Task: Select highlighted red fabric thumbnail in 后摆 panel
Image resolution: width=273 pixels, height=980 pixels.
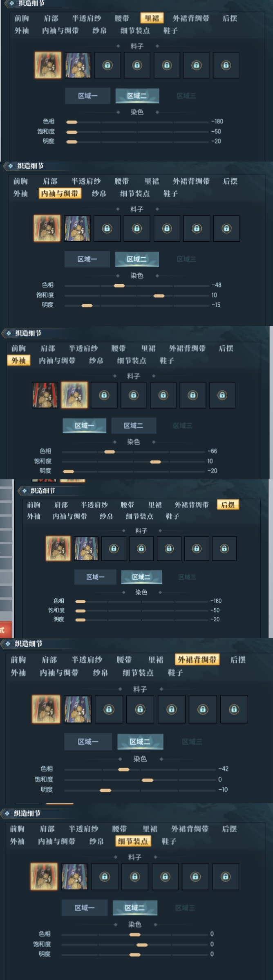Action: (x=58, y=548)
